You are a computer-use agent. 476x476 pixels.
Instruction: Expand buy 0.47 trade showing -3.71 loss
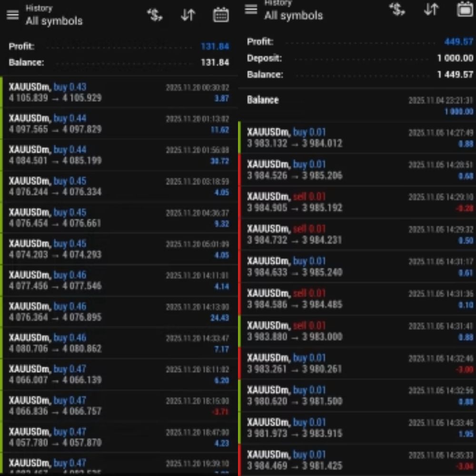point(119,406)
